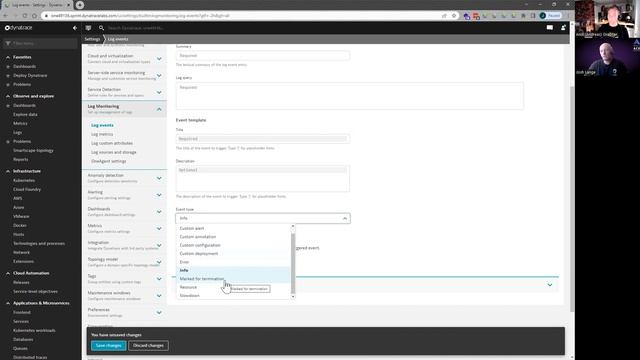This screenshot has width=640, height=360.
Task: Click the Dynatrace logo
Action: 19,28
